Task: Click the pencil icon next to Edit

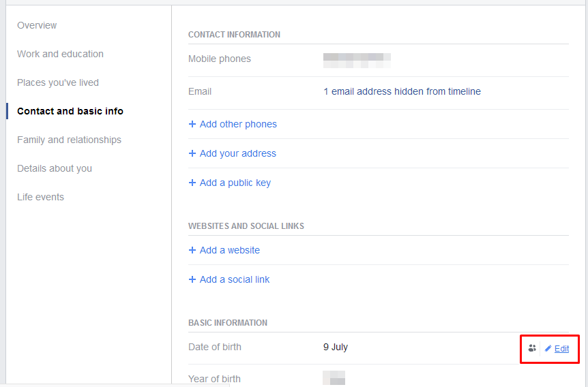Action: click(548, 348)
